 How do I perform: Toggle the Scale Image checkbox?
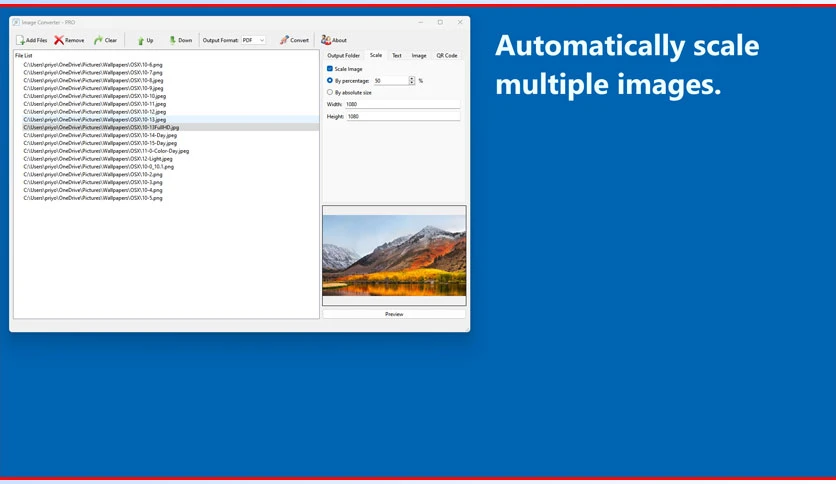tap(329, 69)
